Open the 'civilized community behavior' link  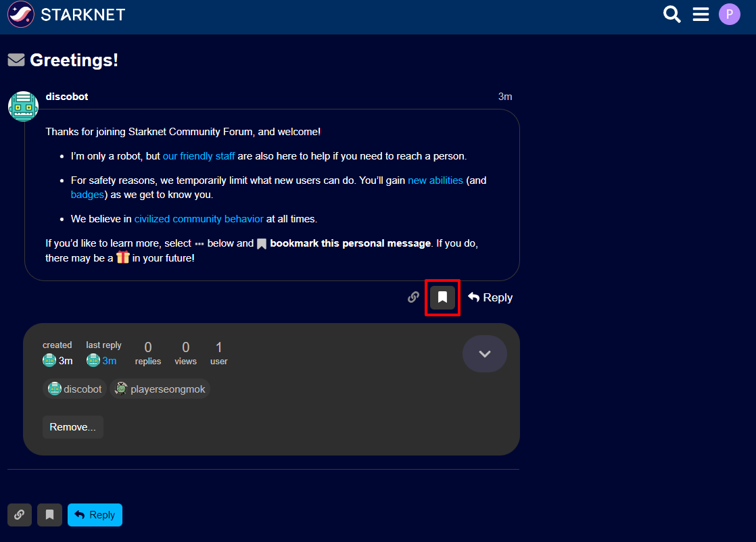(x=199, y=219)
